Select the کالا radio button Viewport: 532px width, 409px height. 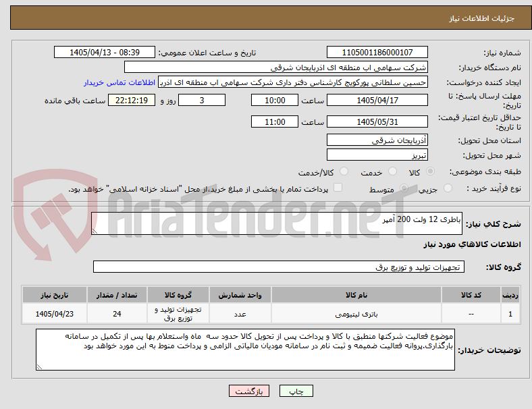pos(430,171)
